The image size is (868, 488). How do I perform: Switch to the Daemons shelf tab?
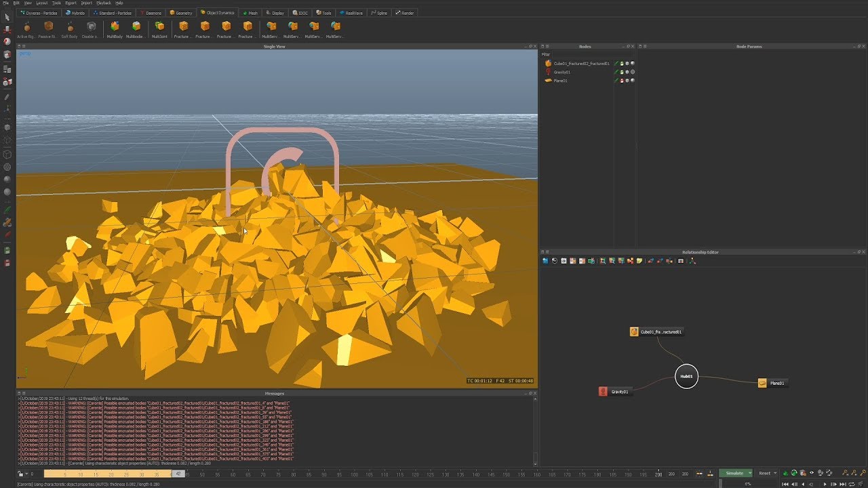tap(151, 13)
